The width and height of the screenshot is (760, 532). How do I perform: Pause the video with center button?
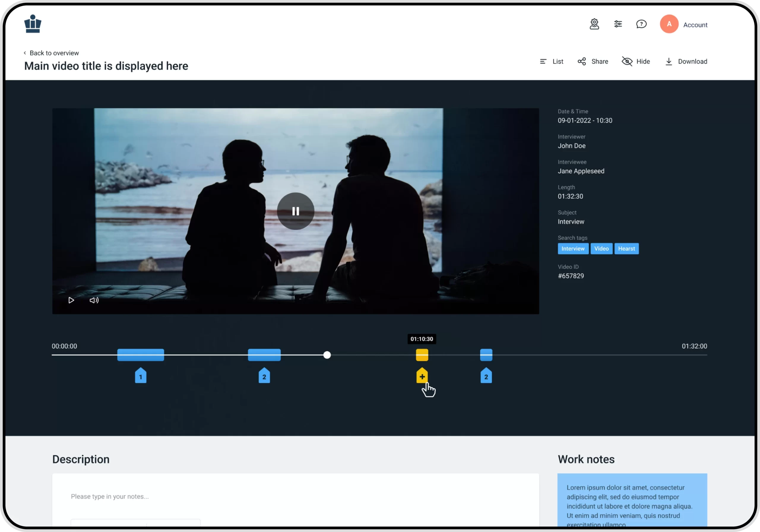coord(295,211)
